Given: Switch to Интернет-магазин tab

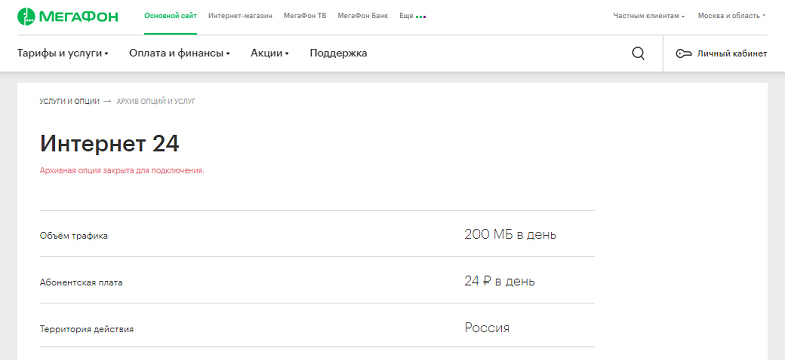Looking at the screenshot, I should [x=240, y=16].
